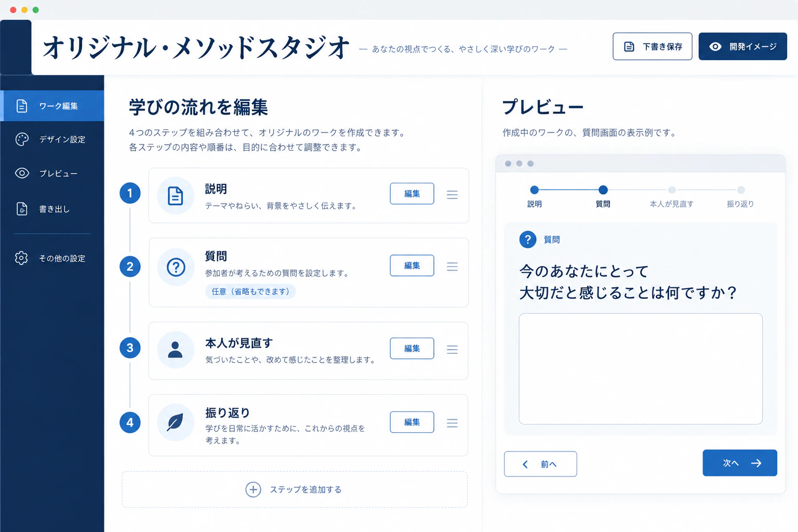Viewport: 798px width, 532px height.
Task: Click step number 2 circle
Action: (x=130, y=267)
